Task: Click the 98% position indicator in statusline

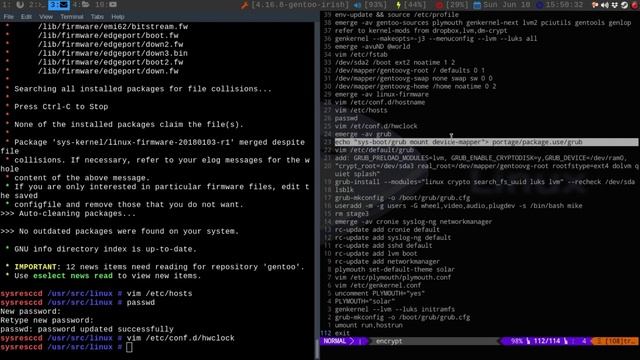Action: click(517, 341)
